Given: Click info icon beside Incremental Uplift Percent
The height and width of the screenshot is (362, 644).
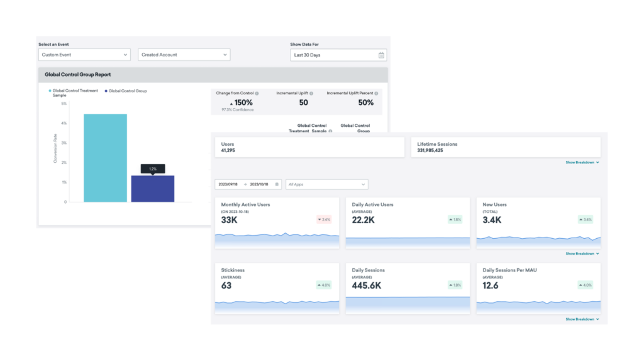Looking at the screenshot, I should coord(376,94).
